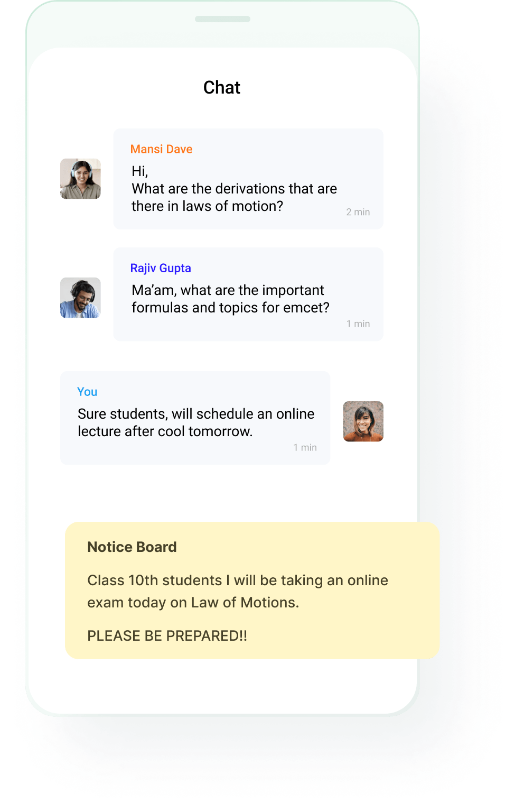Click the online exam notice text

point(238,591)
